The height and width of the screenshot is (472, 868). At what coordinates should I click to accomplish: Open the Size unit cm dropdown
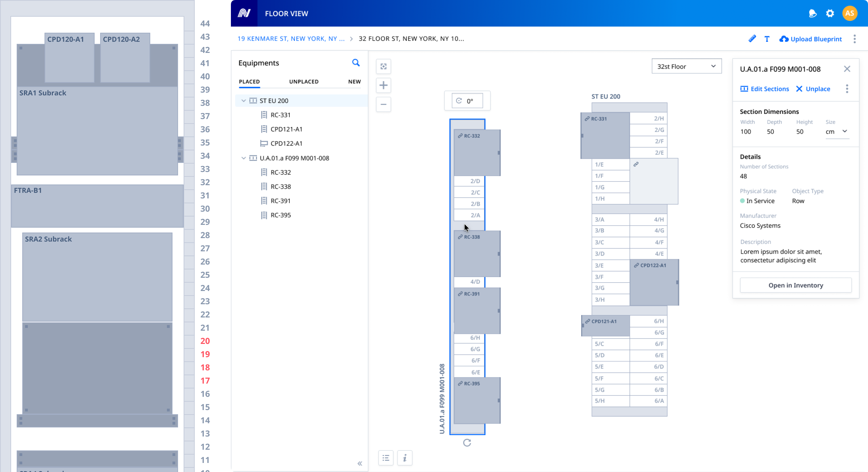[837, 132]
